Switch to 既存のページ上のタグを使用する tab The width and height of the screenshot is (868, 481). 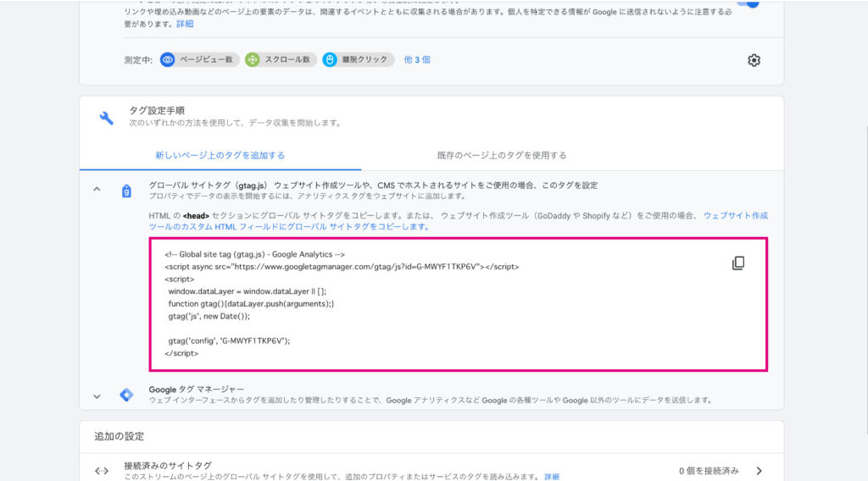(502, 156)
